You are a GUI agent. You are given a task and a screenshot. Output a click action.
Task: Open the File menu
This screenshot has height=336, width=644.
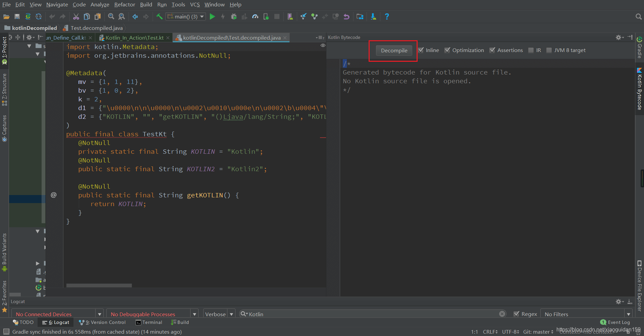6,4
